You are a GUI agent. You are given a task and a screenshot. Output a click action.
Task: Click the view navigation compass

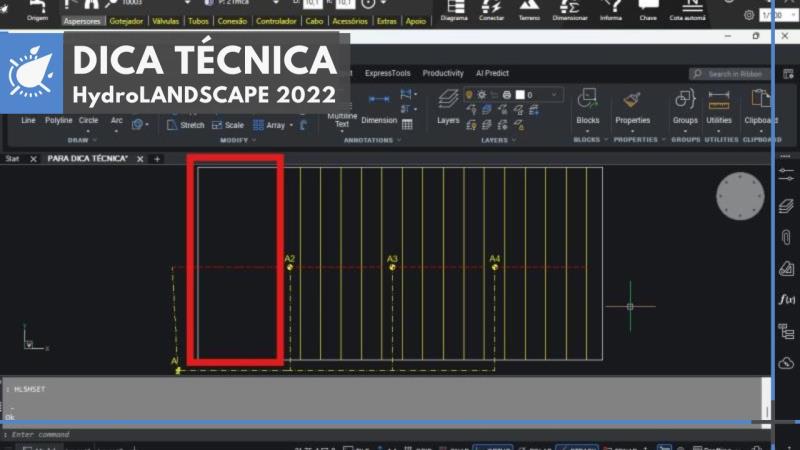click(740, 196)
